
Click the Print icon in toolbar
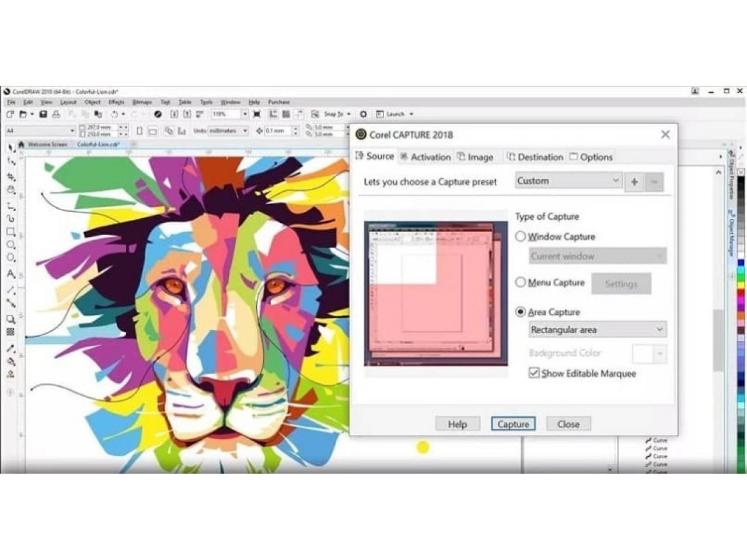click(56, 114)
